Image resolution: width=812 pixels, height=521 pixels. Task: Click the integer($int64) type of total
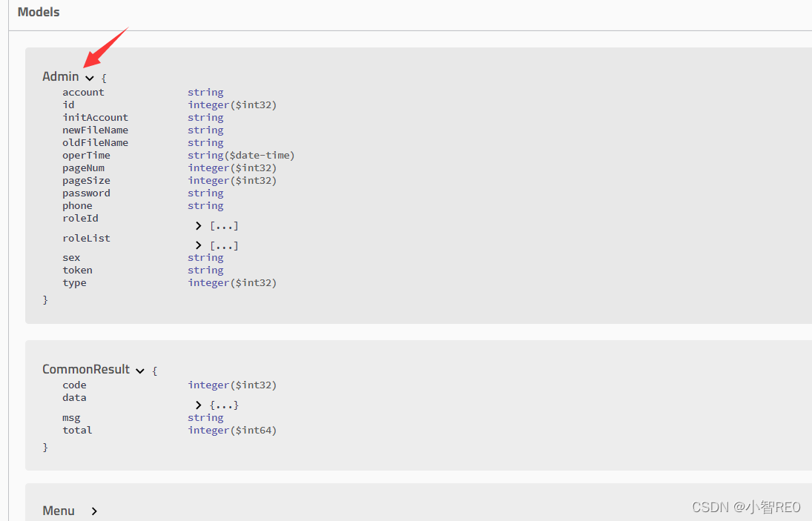pos(233,430)
